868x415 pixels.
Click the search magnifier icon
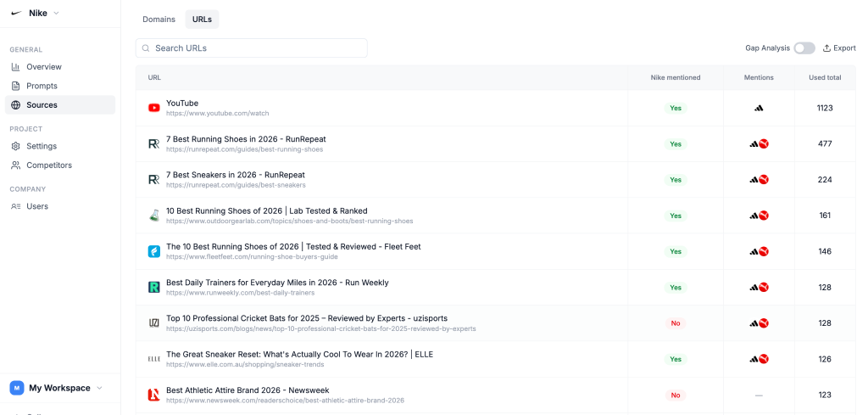(146, 48)
